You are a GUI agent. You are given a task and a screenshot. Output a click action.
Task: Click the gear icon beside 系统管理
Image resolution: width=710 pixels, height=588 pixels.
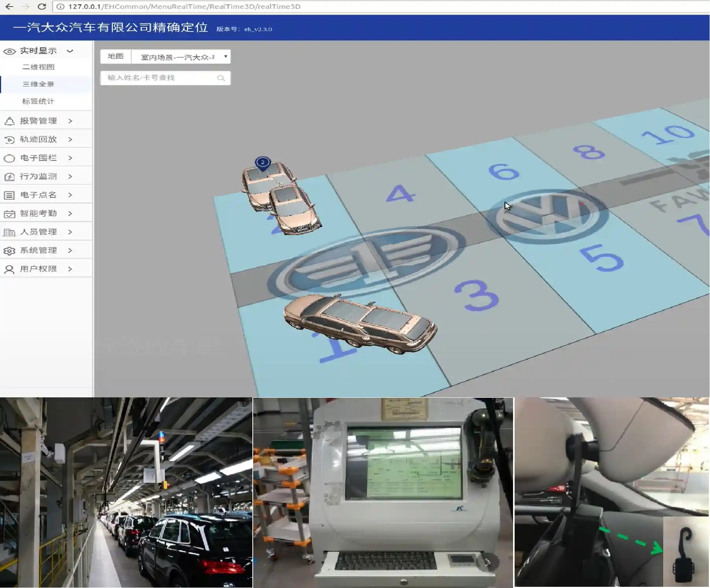click(9, 250)
